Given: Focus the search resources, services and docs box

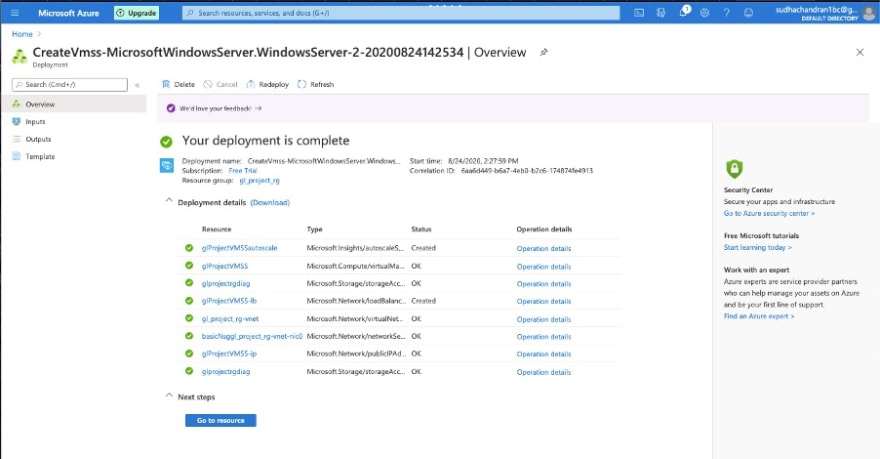Looking at the screenshot, I should 401,12.
